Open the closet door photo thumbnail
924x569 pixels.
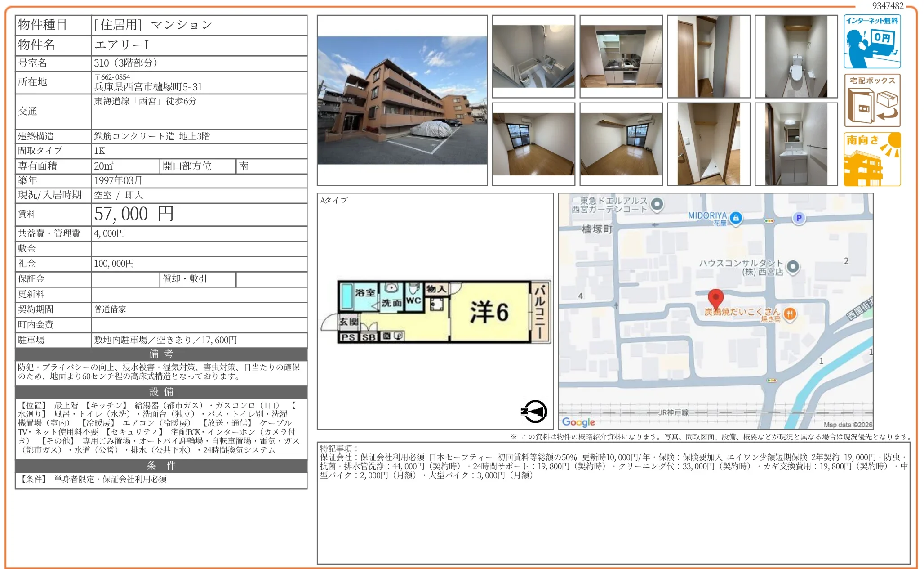pyautogui.click(x=708, y=56)
